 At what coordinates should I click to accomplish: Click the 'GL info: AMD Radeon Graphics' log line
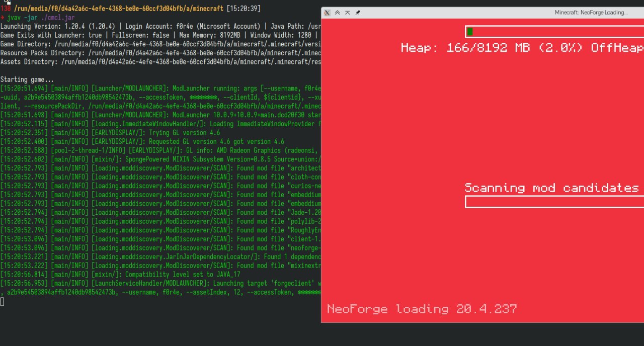[160, 150]
